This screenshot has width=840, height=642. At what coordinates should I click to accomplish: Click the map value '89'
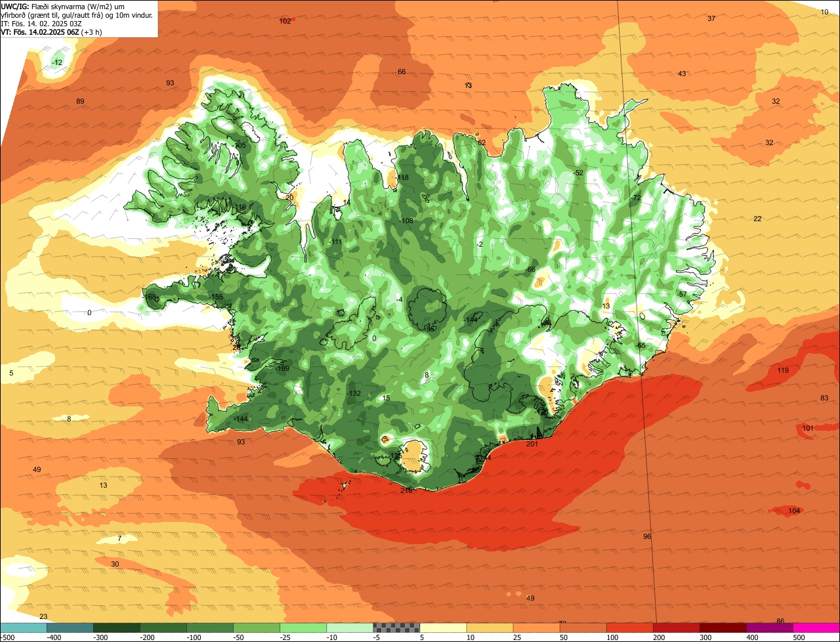point(81,101)
